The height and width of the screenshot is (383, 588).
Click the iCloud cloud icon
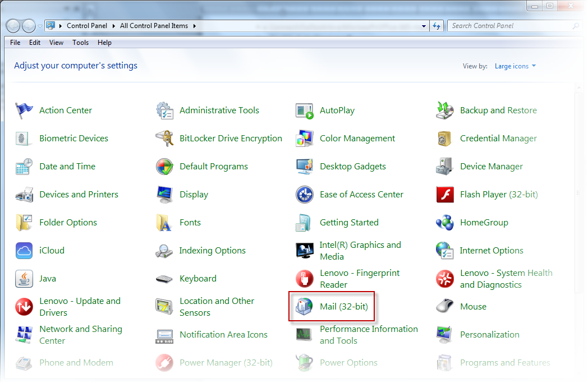(x=24, y=251)
